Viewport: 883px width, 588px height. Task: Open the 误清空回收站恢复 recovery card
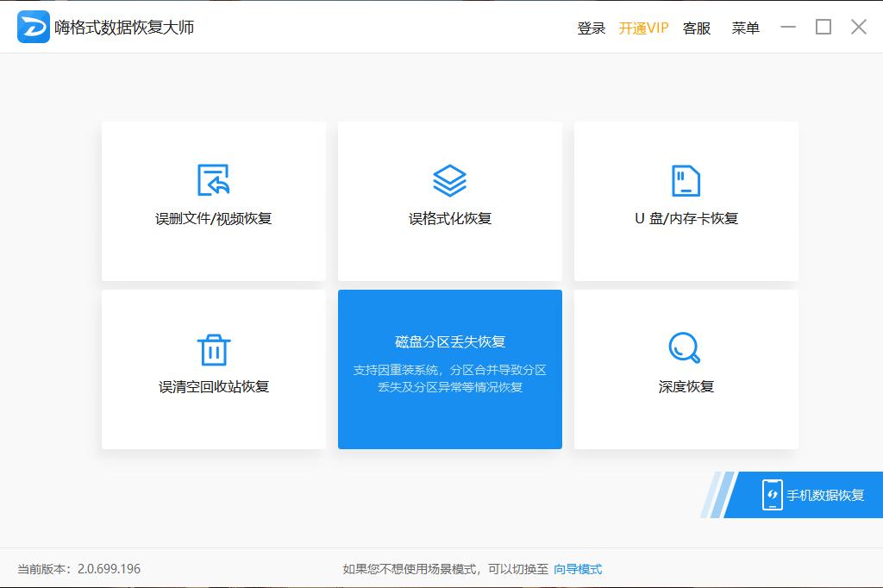point(213,370)
